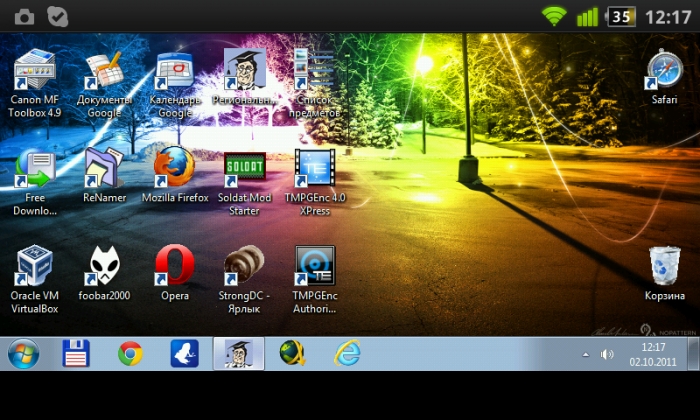The height and width of the screenshot is (420, 700).
Task: Click the blue frog app in taskbar
Action: pyautogui.click(x=184, y=353)
